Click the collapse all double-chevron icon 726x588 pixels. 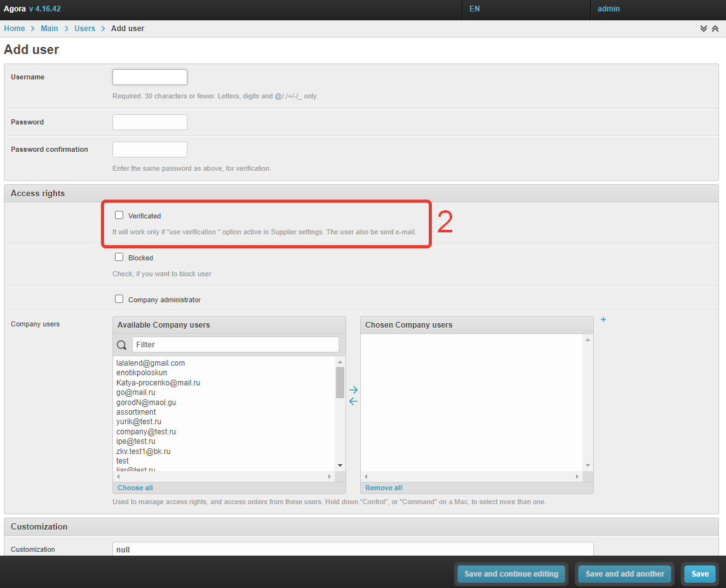(715, 29)
